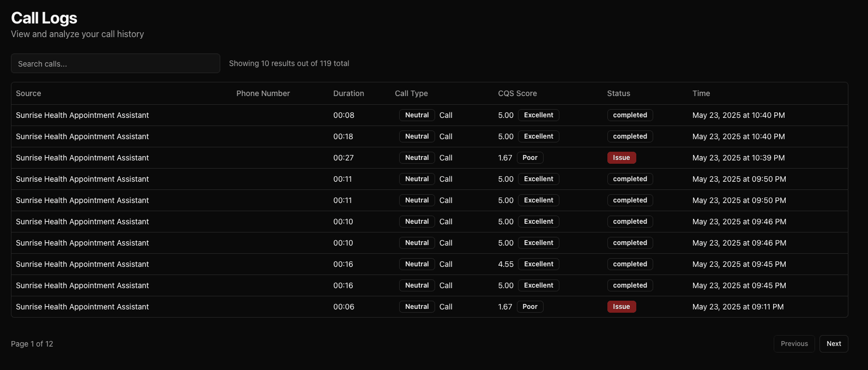Image resolution: width=868 pixels, height=370 pixels.
Task: Sort by the Duration column header
Action: click(x=348, y=93)
